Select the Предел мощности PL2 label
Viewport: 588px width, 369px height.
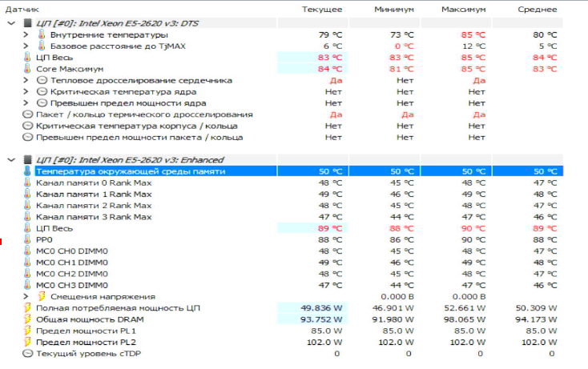(x=86, y=342)
